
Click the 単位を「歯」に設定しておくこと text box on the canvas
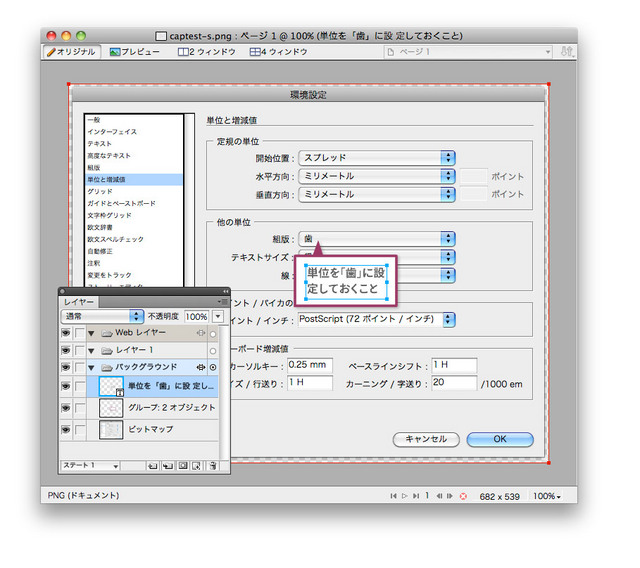(x=346, y=281)
